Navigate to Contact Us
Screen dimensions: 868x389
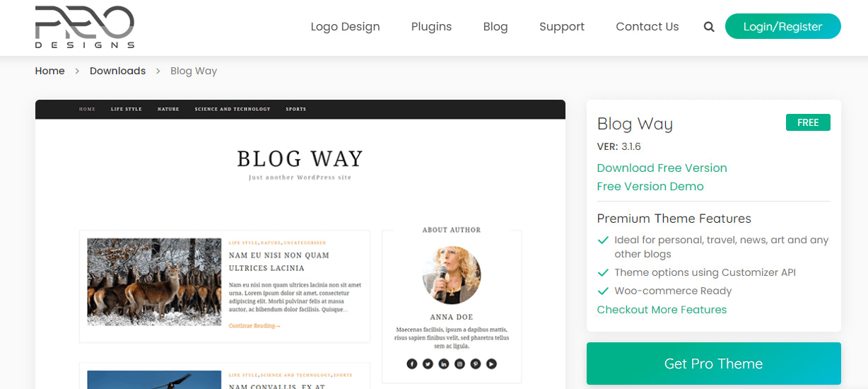647,27
